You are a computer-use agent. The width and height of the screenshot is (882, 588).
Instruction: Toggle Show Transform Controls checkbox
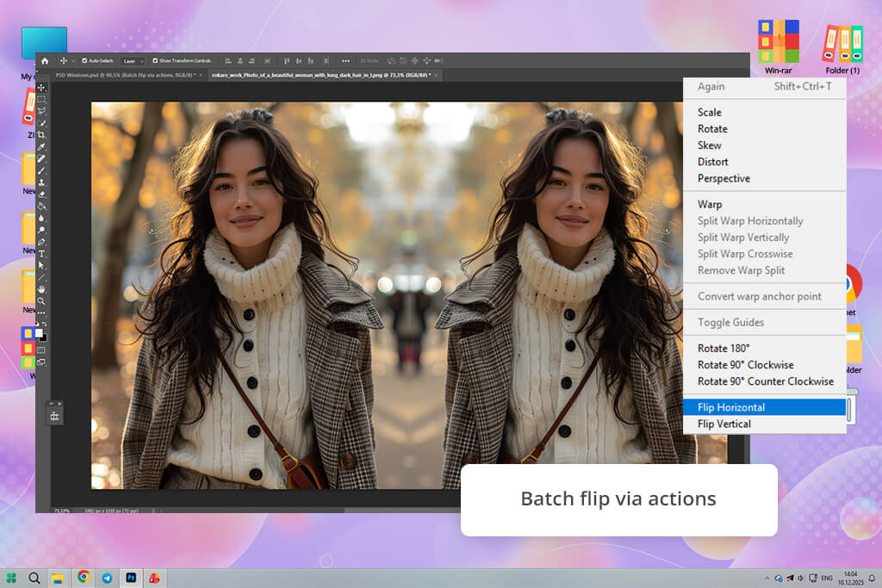155,61
